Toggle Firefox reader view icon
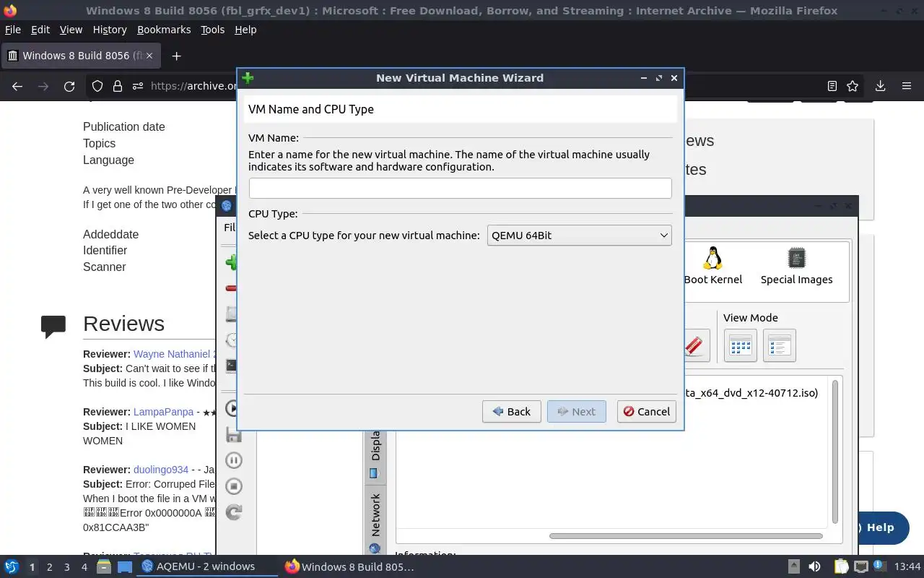This screenshot has height=578, width=924. (832, 86)
